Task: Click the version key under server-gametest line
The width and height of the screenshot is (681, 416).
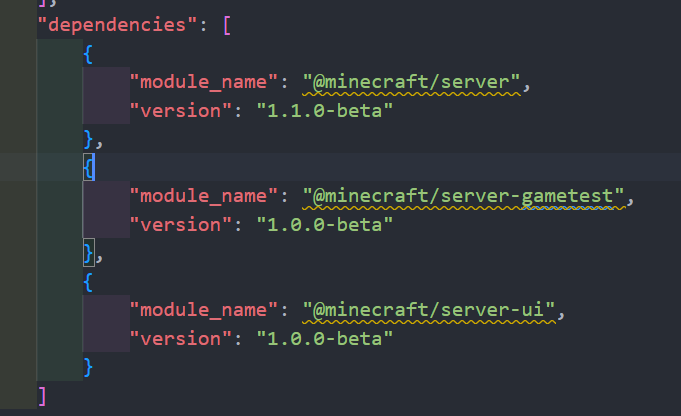Action: 181,225
